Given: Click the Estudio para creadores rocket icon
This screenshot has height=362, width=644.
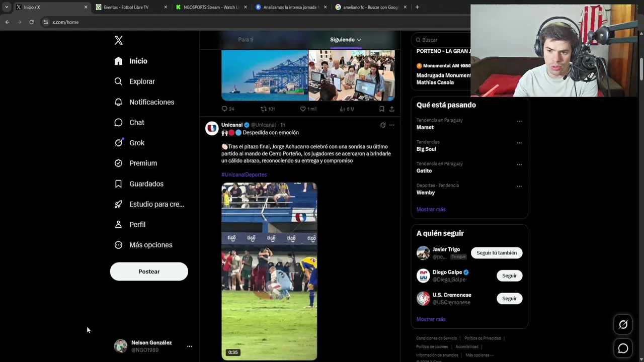Looking at the screenshot, I should point(118,204).
